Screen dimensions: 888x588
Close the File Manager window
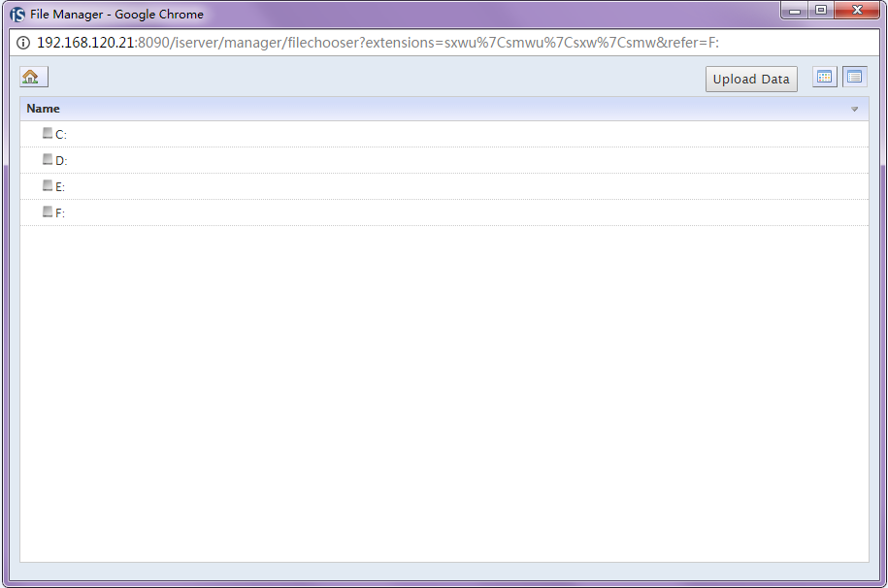856,12
